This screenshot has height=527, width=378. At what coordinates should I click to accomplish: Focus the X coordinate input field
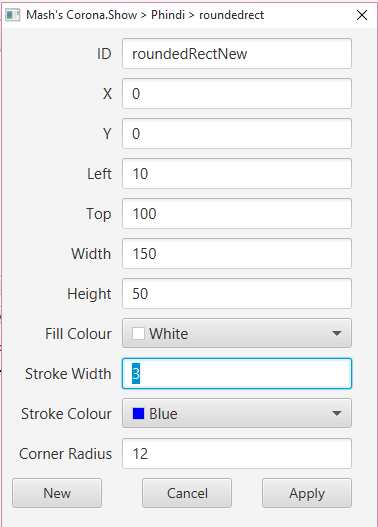(x=237, y=93)
